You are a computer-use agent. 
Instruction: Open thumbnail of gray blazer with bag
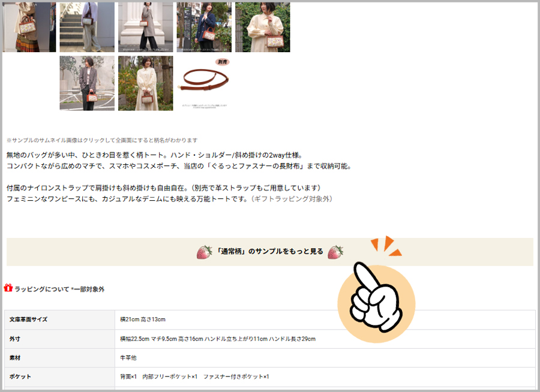coord(87,83)
